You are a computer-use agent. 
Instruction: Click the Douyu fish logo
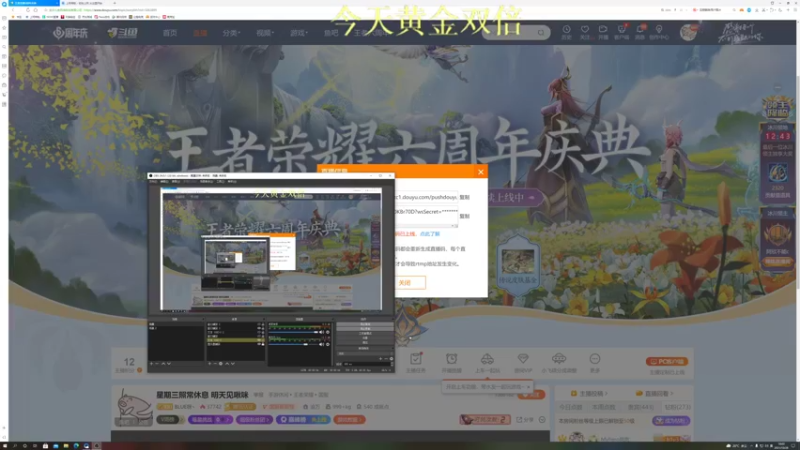(x=122, y=33)
